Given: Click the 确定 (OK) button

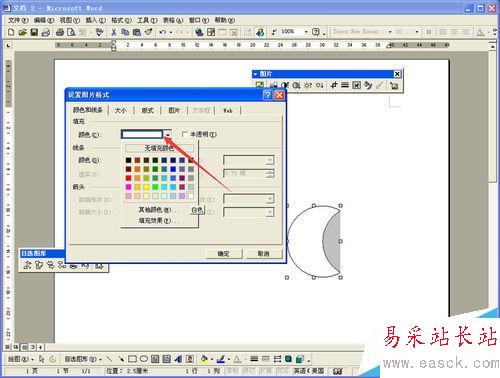Looking at the screenshot, I should pyautogui.click(x=223, y=254).
